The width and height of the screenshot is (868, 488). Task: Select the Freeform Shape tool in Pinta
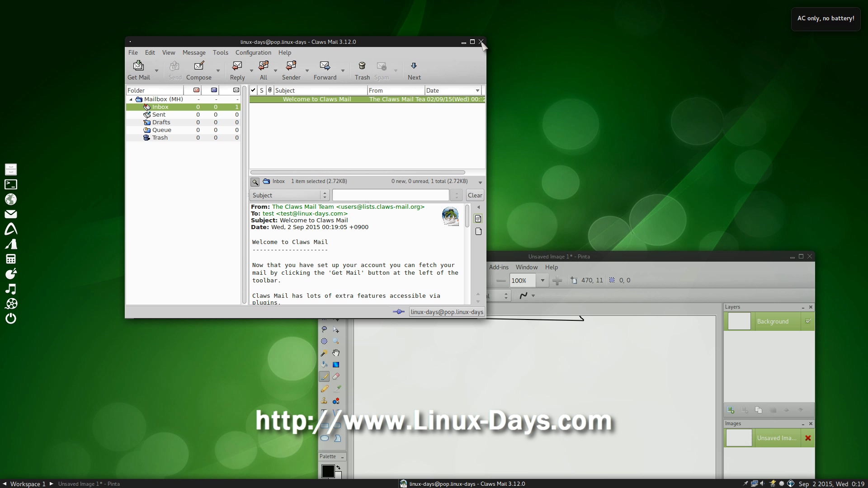tap(337, 438)
